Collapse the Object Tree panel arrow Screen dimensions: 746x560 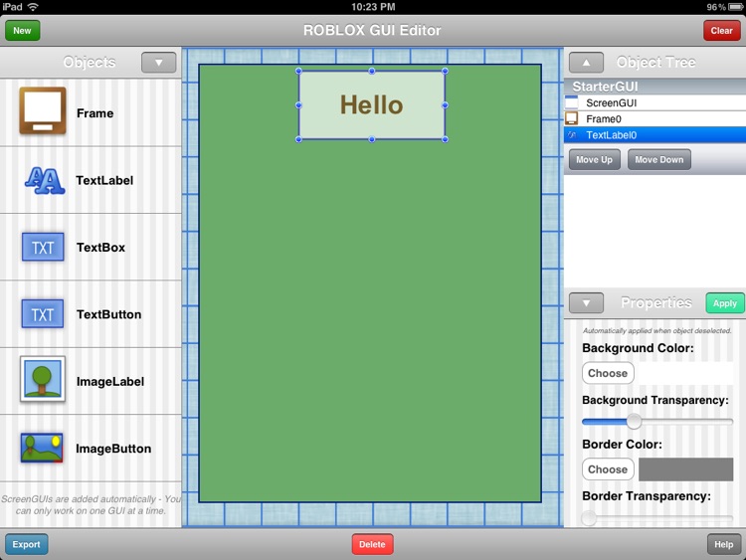pyautogui.click(x=586, y=63)
